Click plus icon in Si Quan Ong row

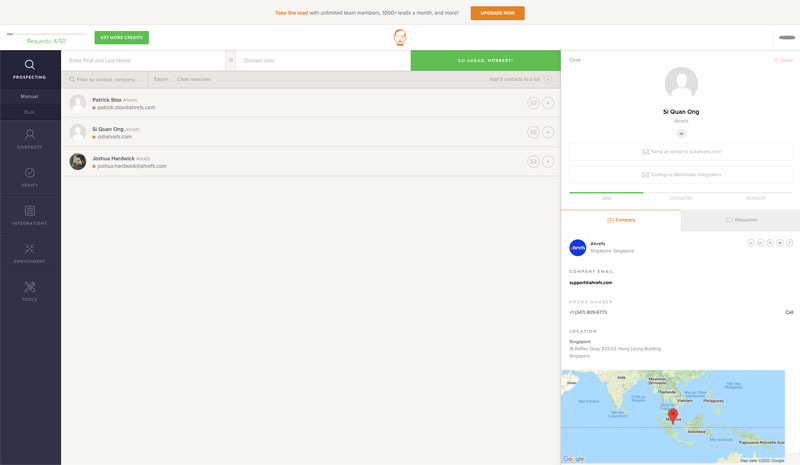(x=548, y=132)
